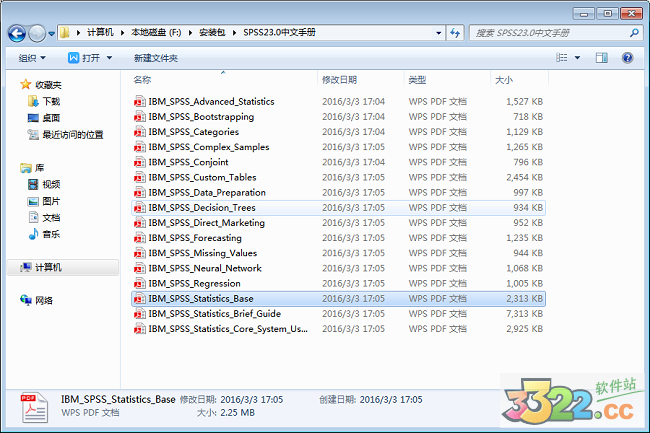Viewport: 650px width, 433px height.
Task: Open Help with question mark icon
Action: pyautogui.click(x=627, y=58)
